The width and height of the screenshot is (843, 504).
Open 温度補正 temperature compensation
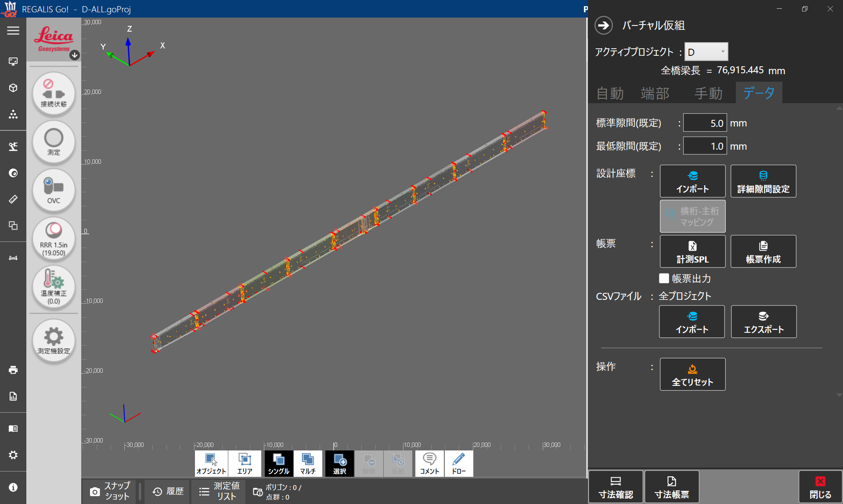54,287
